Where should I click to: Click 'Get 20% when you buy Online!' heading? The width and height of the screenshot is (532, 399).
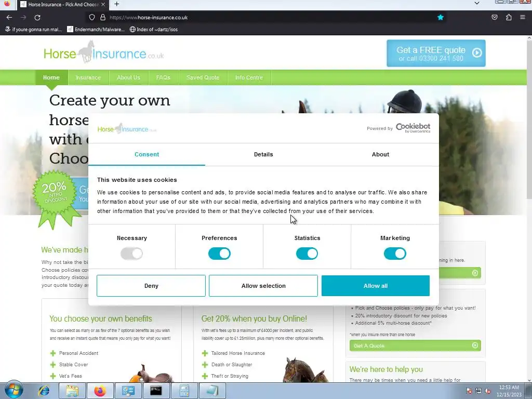pos(254,318)
